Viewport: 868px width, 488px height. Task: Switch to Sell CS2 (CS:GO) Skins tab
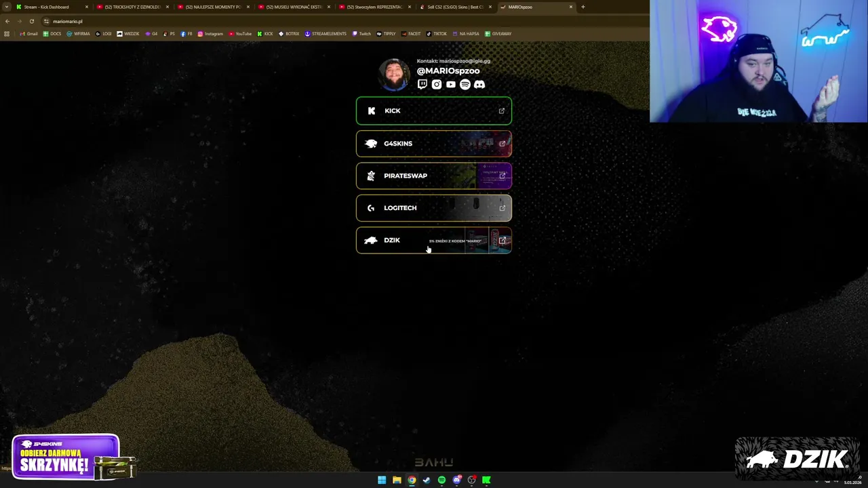455,7
